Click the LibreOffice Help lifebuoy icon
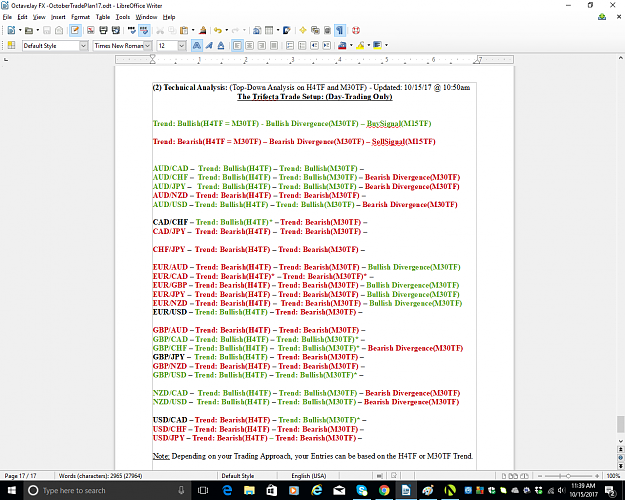625x500 pixels. tap(356, 30)
